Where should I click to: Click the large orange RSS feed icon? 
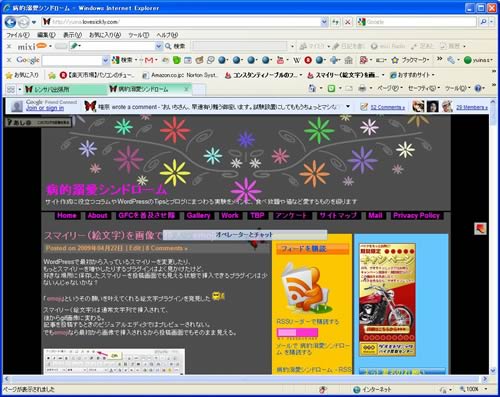tap(305, 288)
